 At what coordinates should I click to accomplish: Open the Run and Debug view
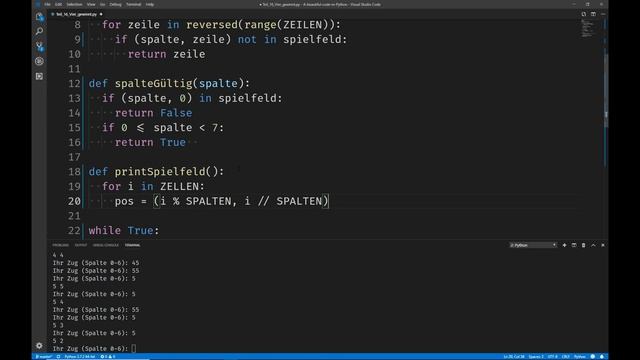[39, 61]
